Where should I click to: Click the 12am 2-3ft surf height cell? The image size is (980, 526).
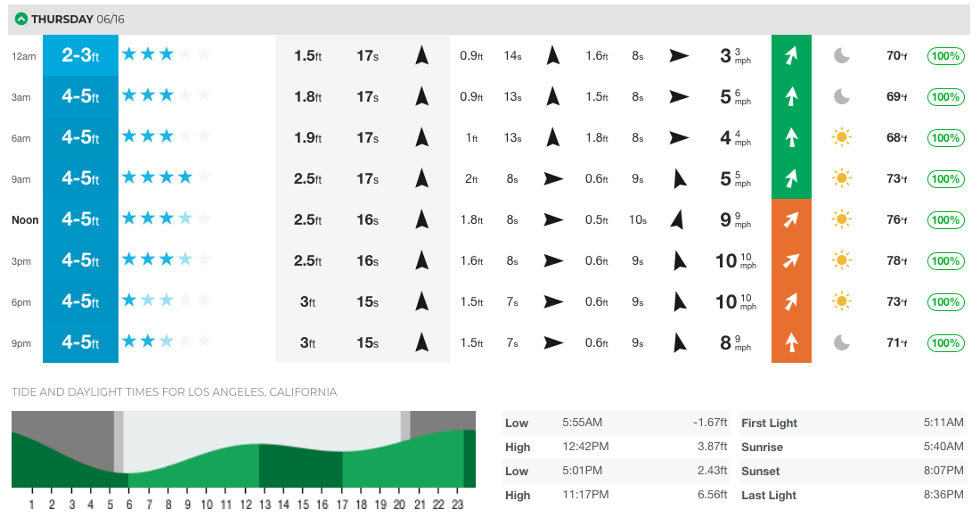click(80, 55)
